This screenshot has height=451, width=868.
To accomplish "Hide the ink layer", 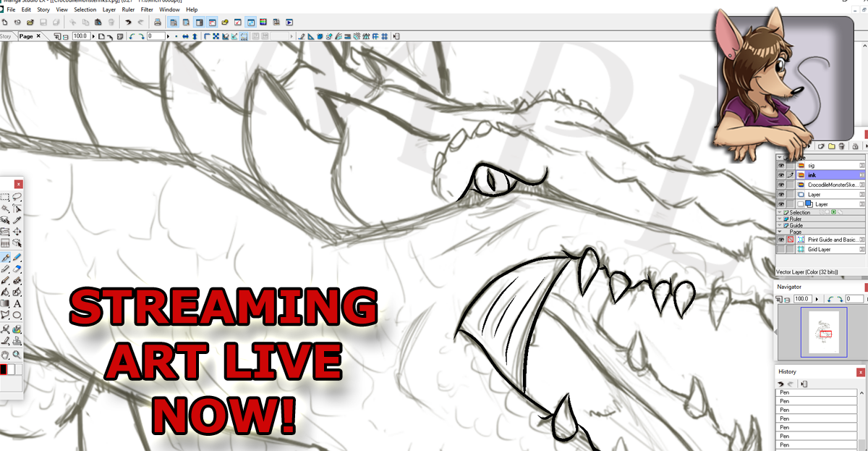I will (781, 175).
